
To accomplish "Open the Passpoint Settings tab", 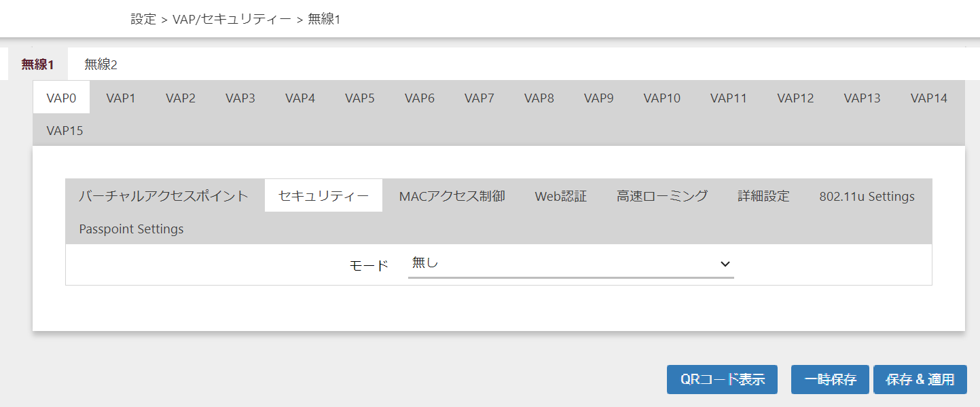I will pyautogui.click(x=131, y=229).
